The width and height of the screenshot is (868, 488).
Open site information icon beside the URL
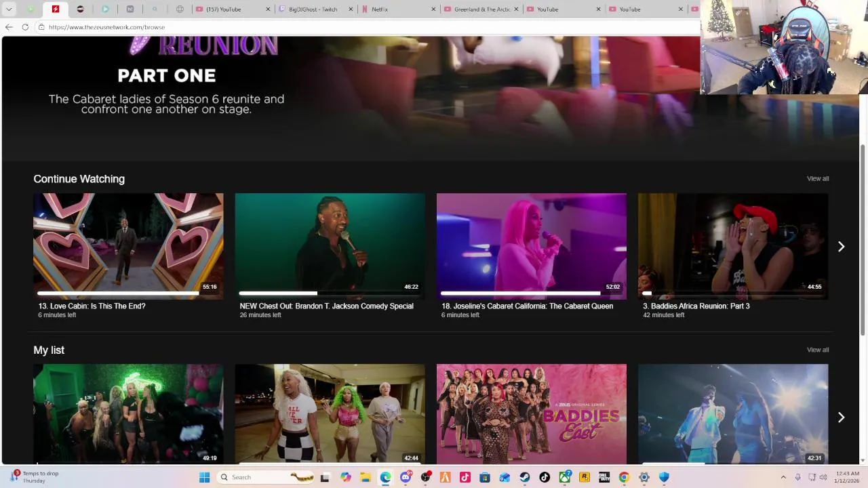(41, 27)
